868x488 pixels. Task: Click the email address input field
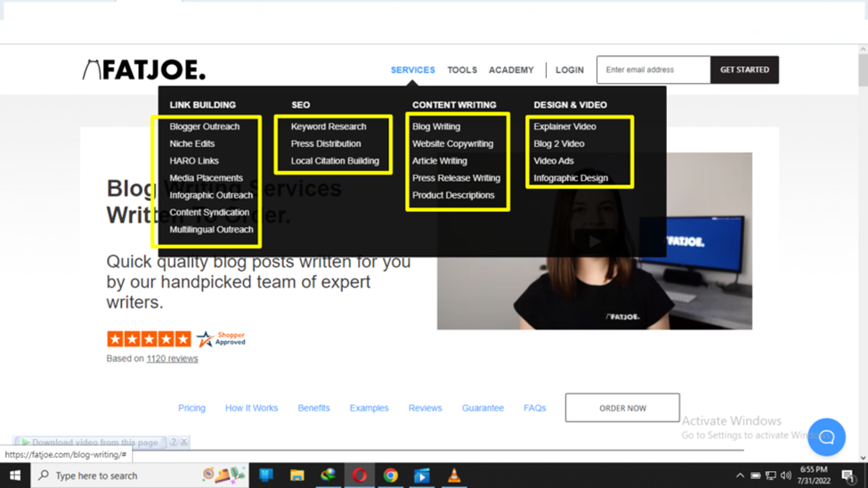click(x=653, y=69)
